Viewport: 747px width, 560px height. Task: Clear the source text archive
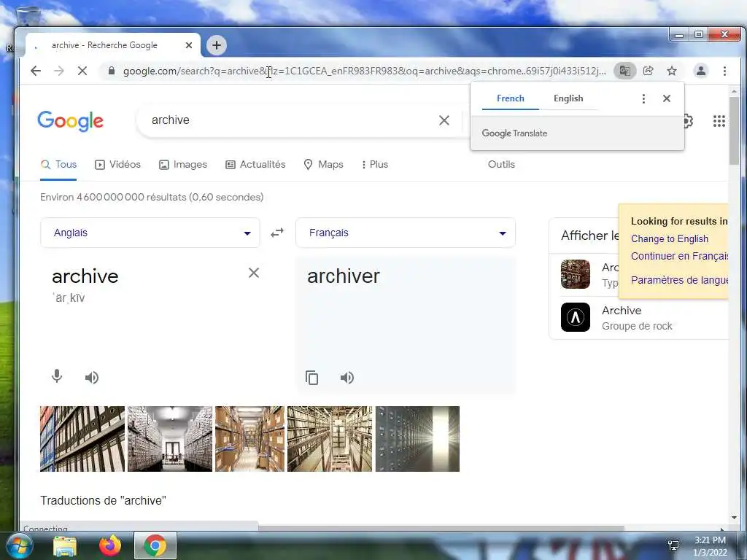(254, 273)
